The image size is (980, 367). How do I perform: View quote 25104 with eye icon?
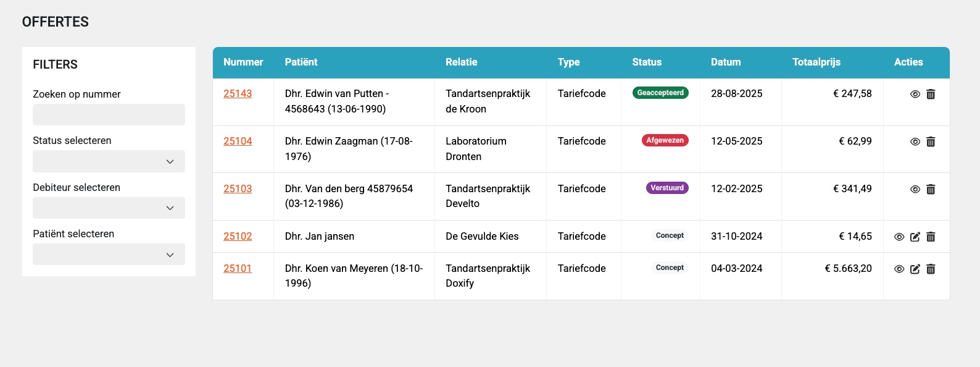[915, 141]
